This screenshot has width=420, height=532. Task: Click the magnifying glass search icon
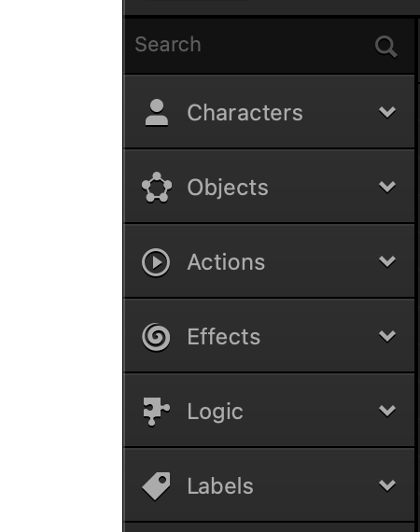[x=386, y=47]
